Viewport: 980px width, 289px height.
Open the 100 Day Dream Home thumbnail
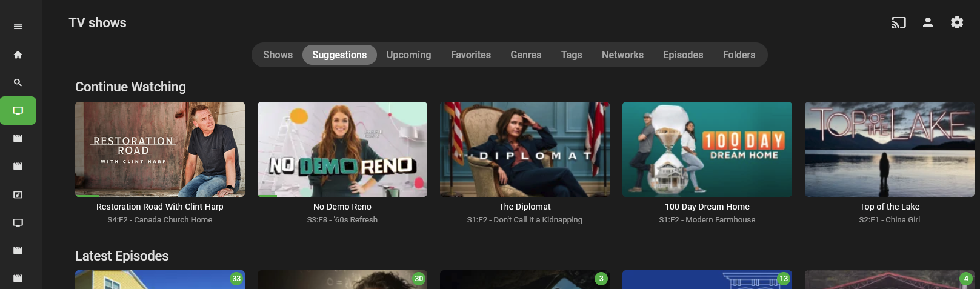pos(707,149)
